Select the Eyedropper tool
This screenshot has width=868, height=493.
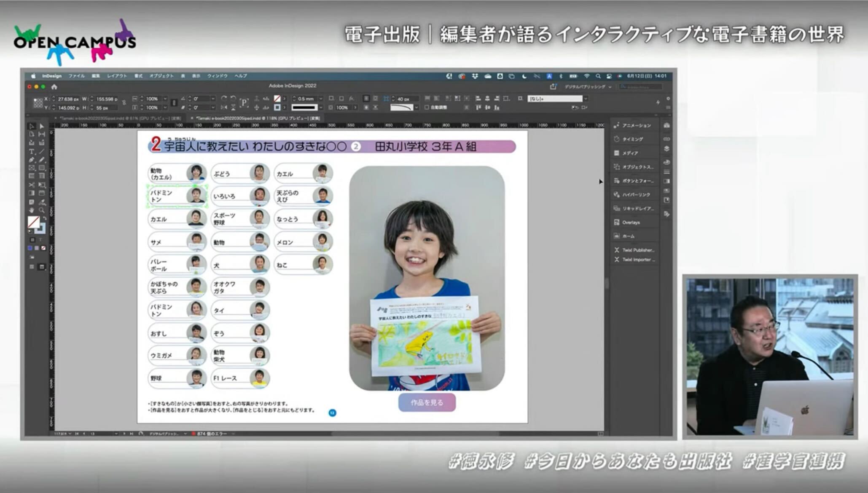pyautogui.click(x=42, y=202)
